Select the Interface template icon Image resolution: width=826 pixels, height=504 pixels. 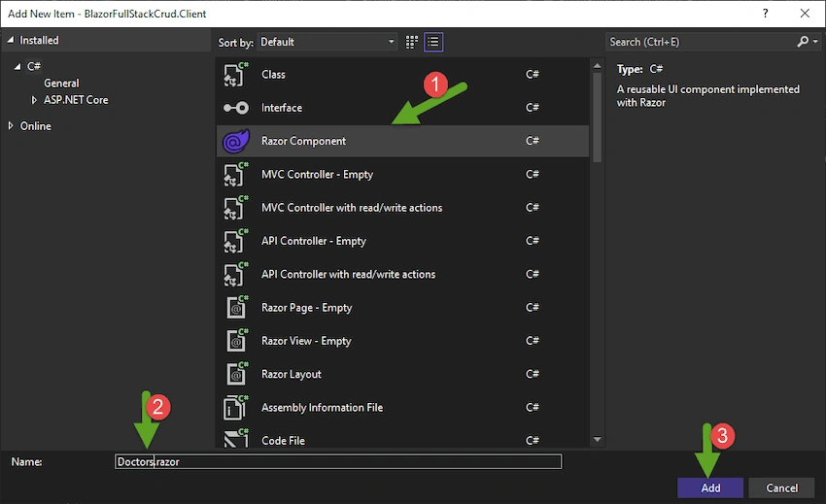pos(235,108)
